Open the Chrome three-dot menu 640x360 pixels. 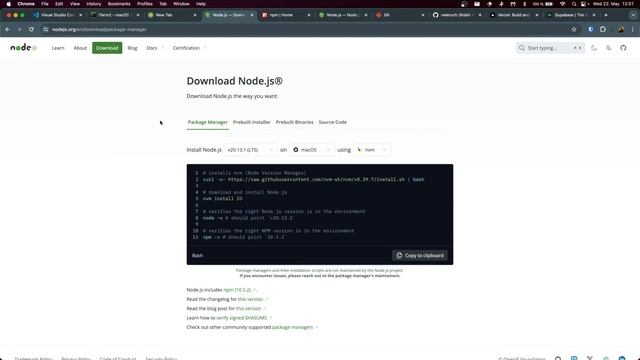633,29
